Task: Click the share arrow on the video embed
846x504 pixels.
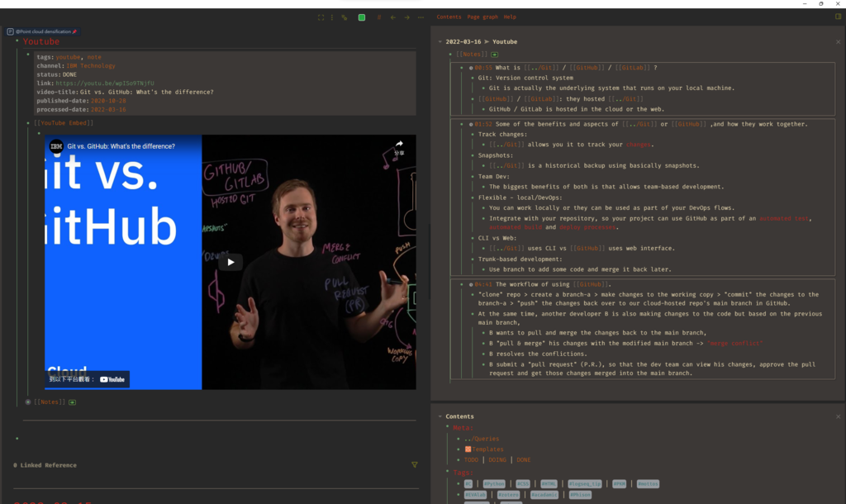Action: pos(399,144)
